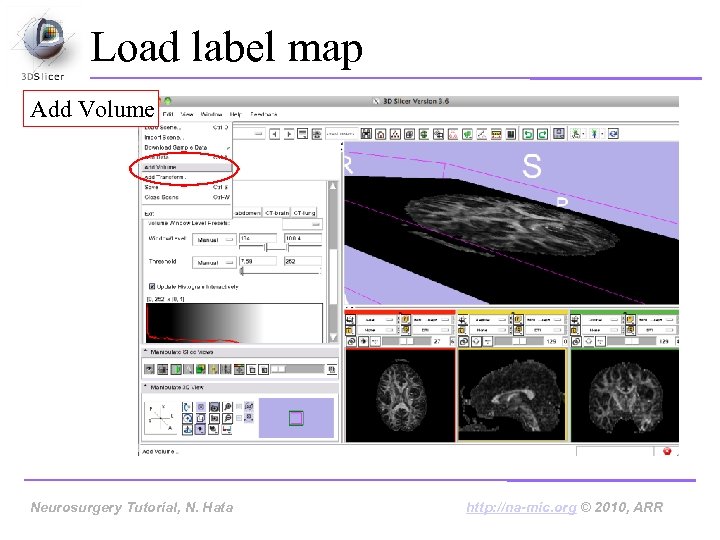Viewport: 720px width, 540px height.
Task: Open the Edit menu
Action: 168,114
